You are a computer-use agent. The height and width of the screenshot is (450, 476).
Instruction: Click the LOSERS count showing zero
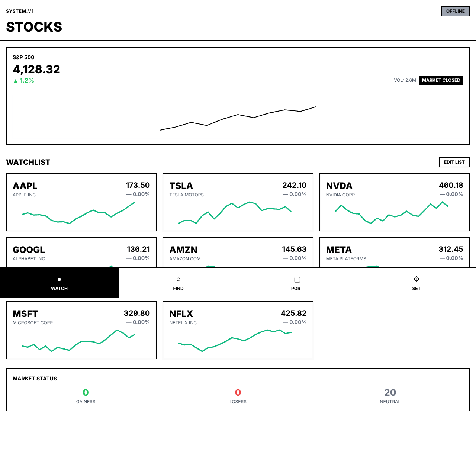(238, 392)
